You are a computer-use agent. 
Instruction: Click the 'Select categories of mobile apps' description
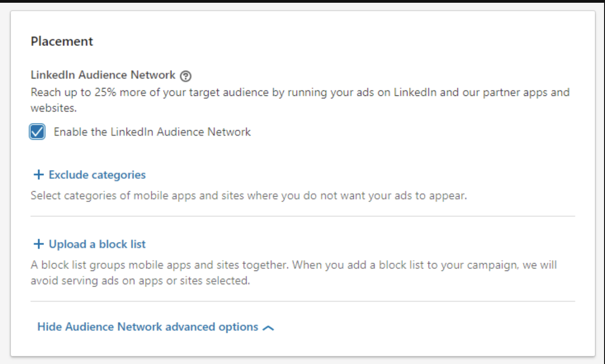pos(249,196)
